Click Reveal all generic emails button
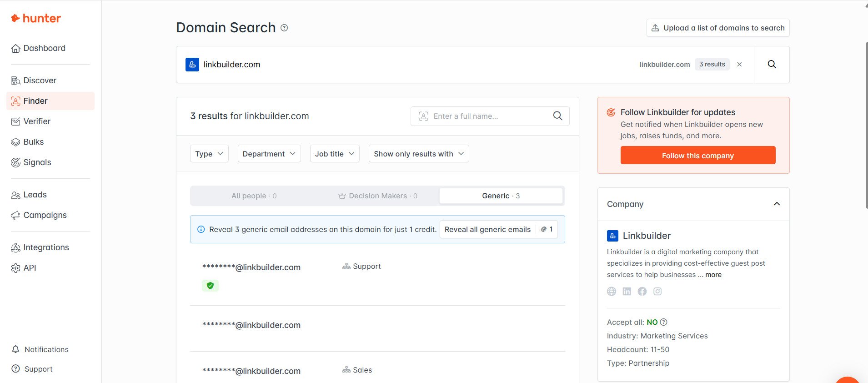The width and height of the screenshot is (868, 383). click(x=499, y=229)
